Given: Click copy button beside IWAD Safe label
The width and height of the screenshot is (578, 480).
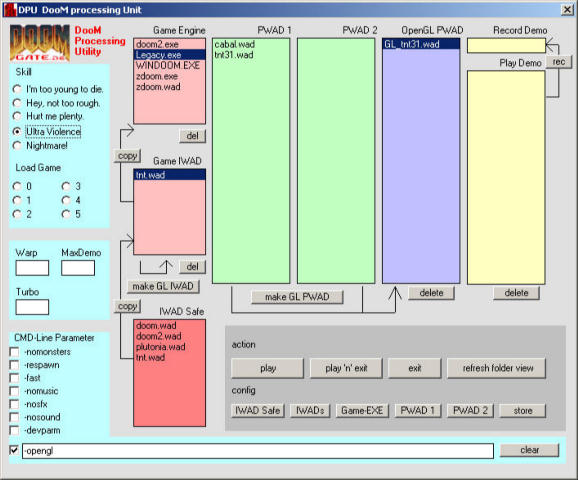Looking at the screenshot, I should 128,306.
